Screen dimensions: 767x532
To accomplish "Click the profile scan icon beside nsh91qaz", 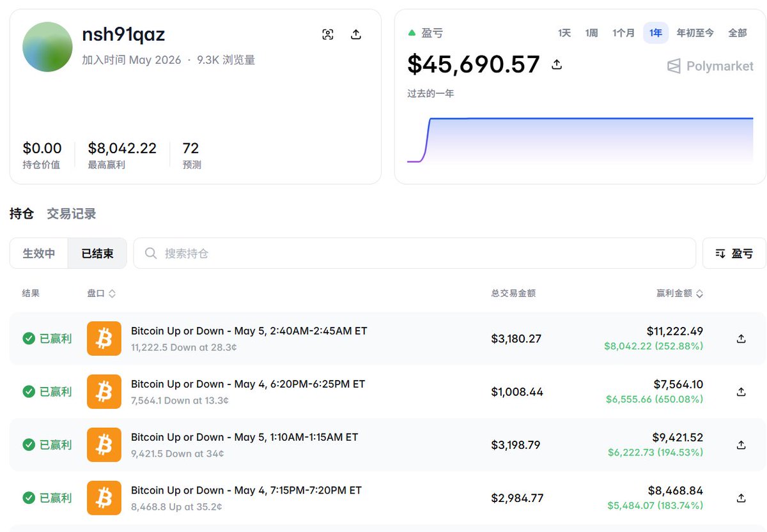I will tap(328, 34).
